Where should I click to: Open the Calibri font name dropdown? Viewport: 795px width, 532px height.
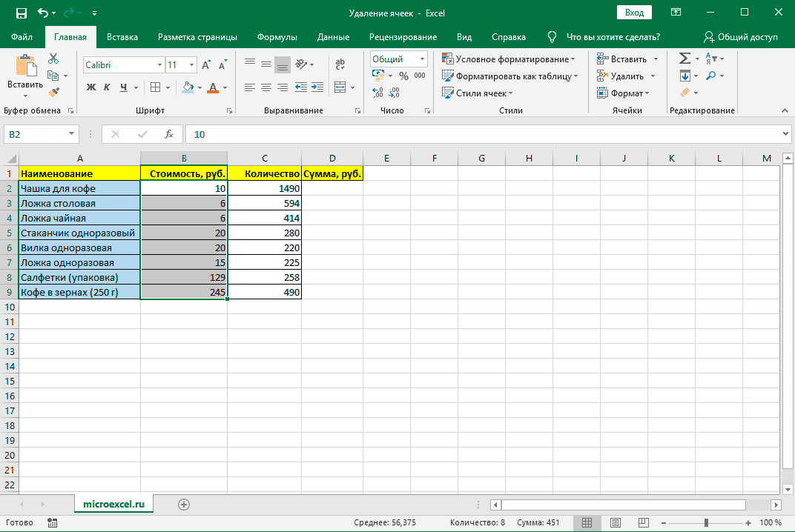[x=159, y=65]
